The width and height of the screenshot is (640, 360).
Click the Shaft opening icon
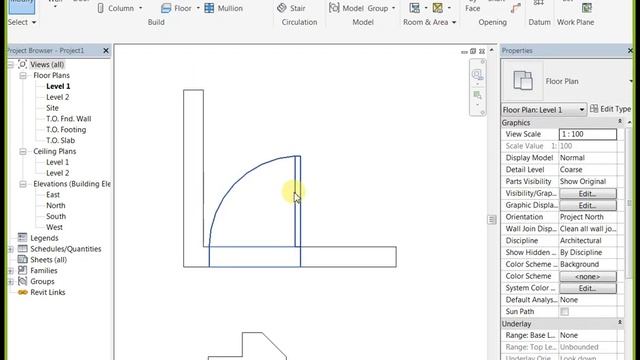click(x=516, y=8)
